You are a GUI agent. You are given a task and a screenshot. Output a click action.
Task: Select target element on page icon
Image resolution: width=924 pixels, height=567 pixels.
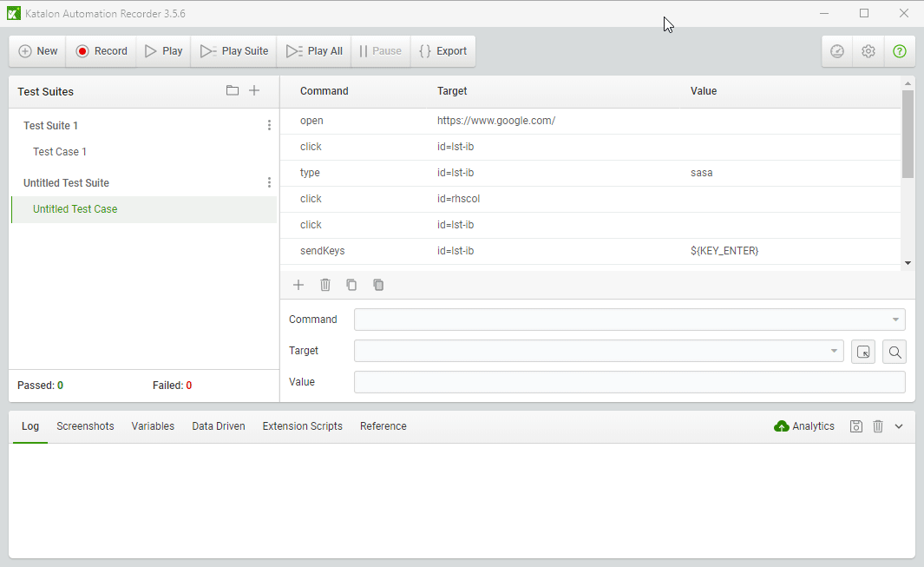pyautogui.click(x=863, y=352)
